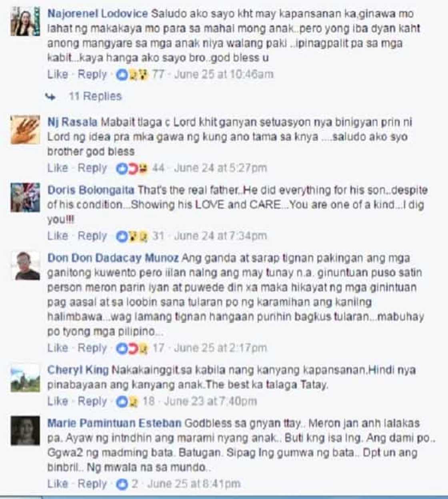Click the June 23 at 7:40pm timestamp
The width and height of the screenshot is (448, 499).
[210, 401]
